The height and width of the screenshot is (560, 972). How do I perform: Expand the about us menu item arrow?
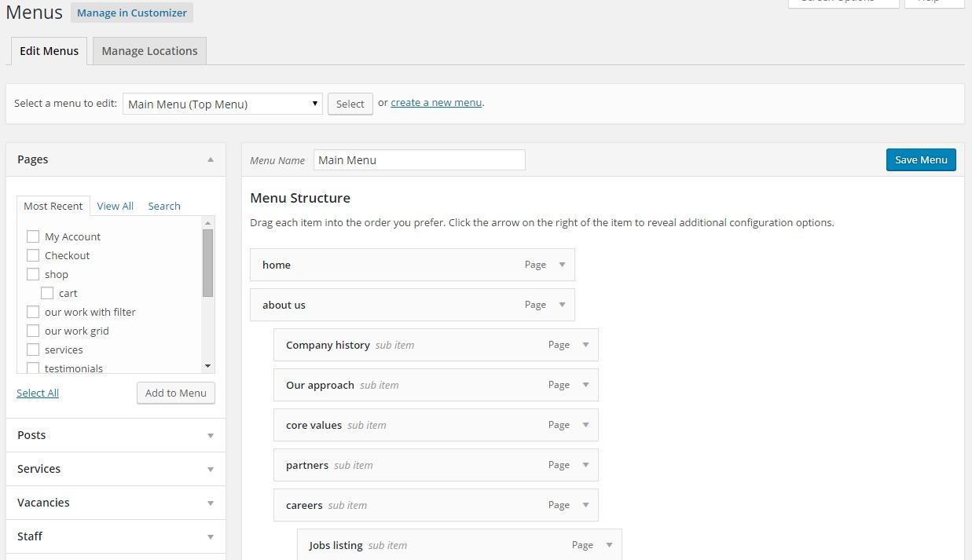tap(562, 305)
